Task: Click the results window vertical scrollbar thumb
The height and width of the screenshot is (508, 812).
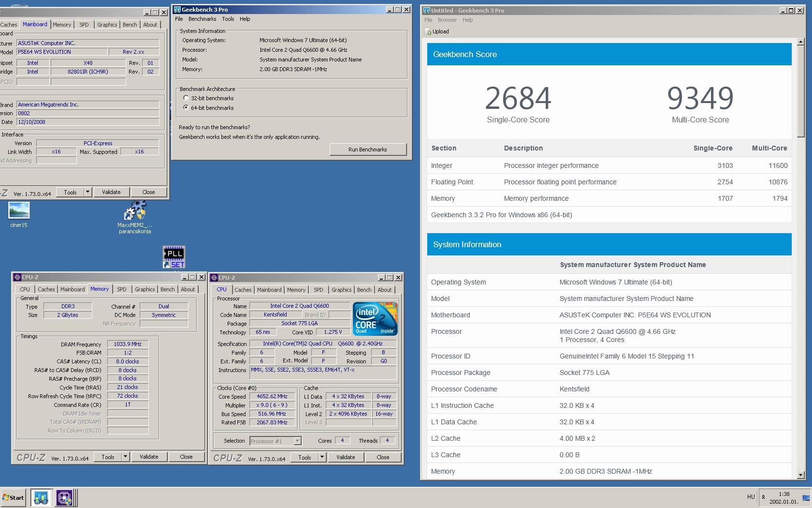Action: pos(800,91)
